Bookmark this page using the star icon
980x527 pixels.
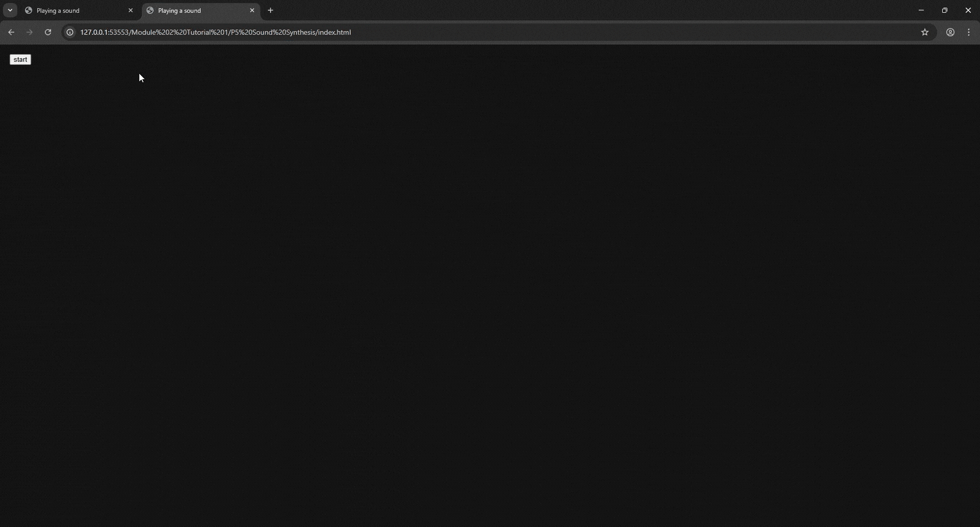pyautogui.click(x=925, y=32)
